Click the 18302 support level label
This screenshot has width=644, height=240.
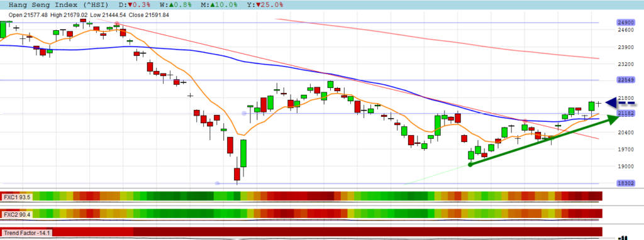pyautogui.click(x=626, y=183)
